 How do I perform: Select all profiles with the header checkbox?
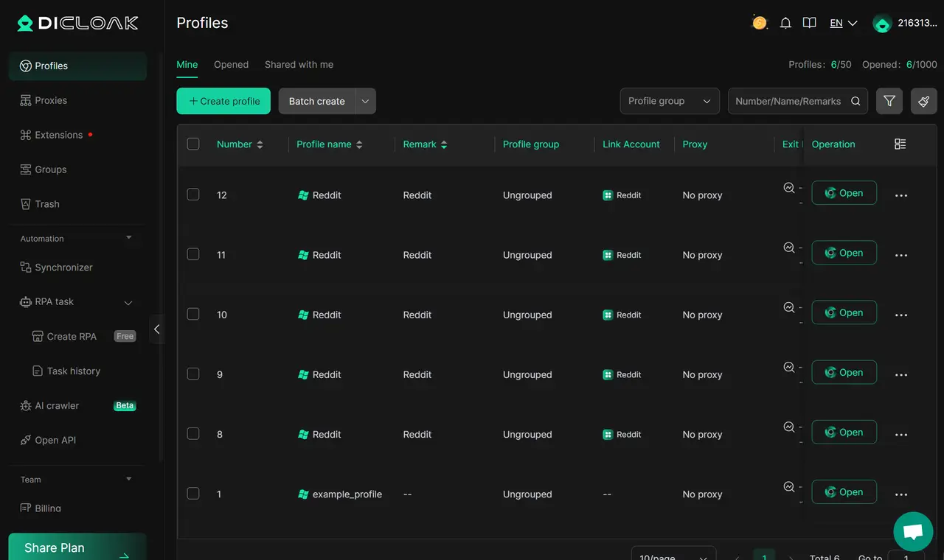coord(193,144)
